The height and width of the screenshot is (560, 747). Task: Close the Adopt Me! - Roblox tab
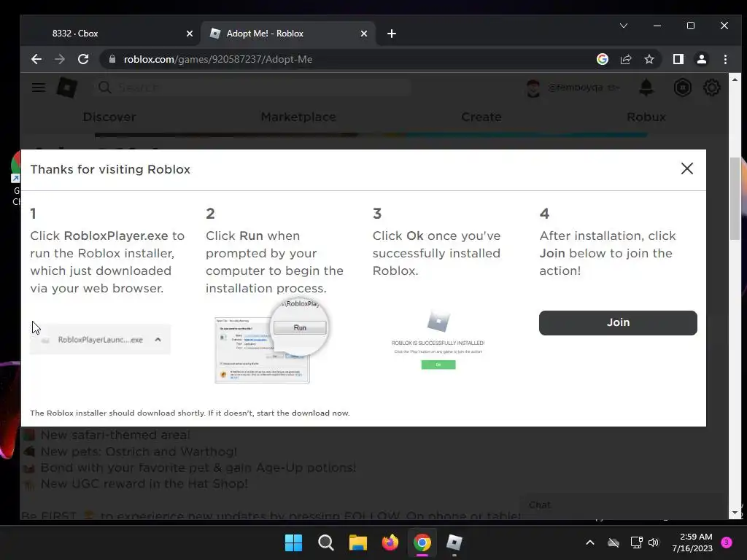(x=363, y=34)
